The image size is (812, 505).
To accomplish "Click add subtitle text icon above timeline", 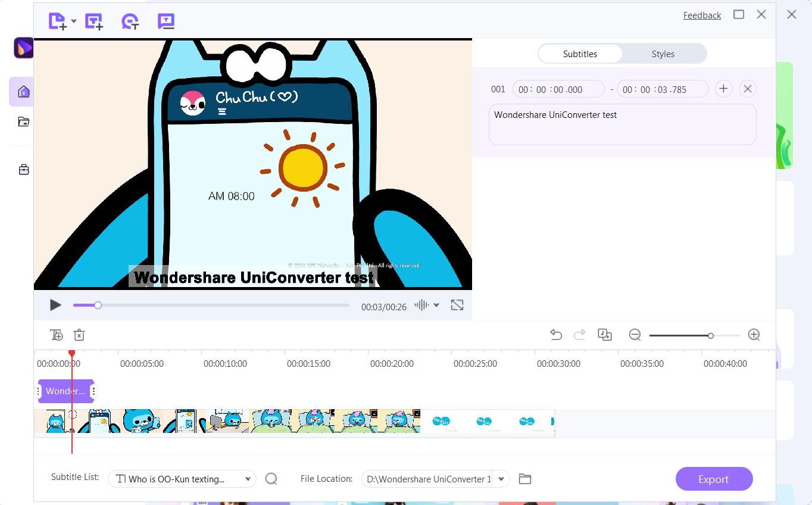I will point(57,335).
